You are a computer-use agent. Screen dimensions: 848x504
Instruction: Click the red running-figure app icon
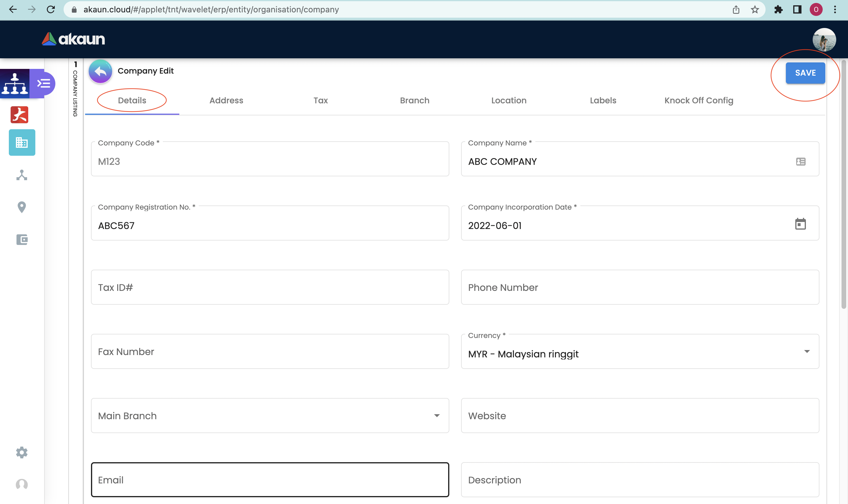tap(19, 115)
